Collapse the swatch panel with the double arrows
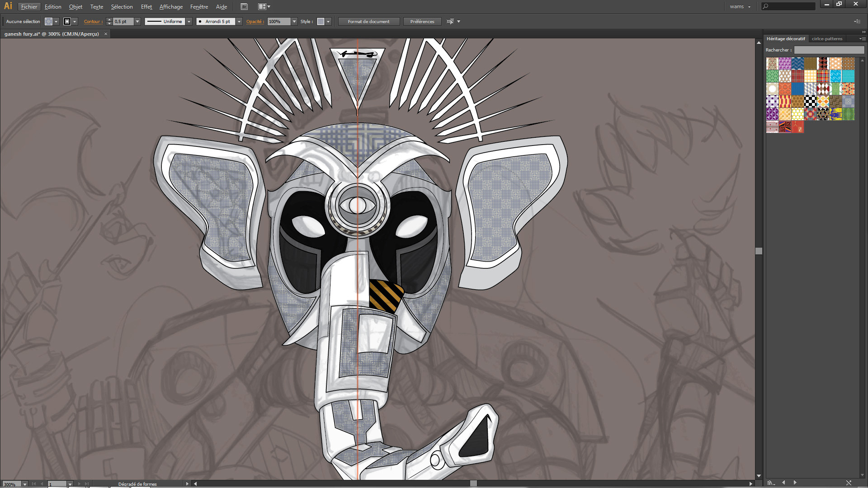This screenshot has height=488, width=868. click(x=863, y=32)
